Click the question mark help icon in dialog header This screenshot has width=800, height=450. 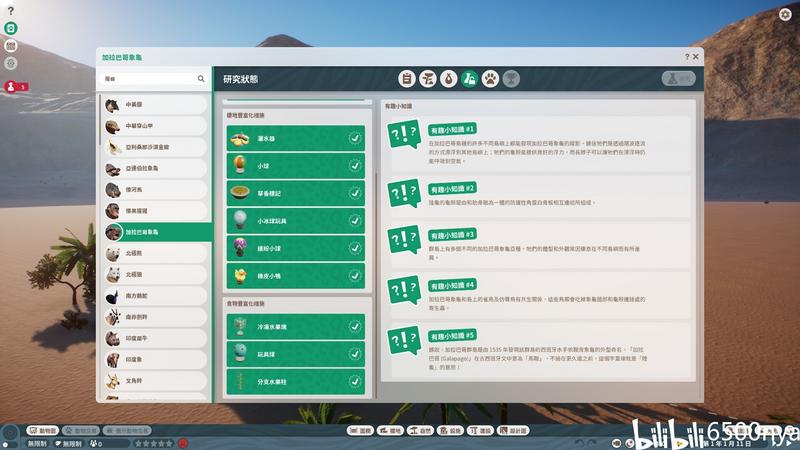coord(687,57)
